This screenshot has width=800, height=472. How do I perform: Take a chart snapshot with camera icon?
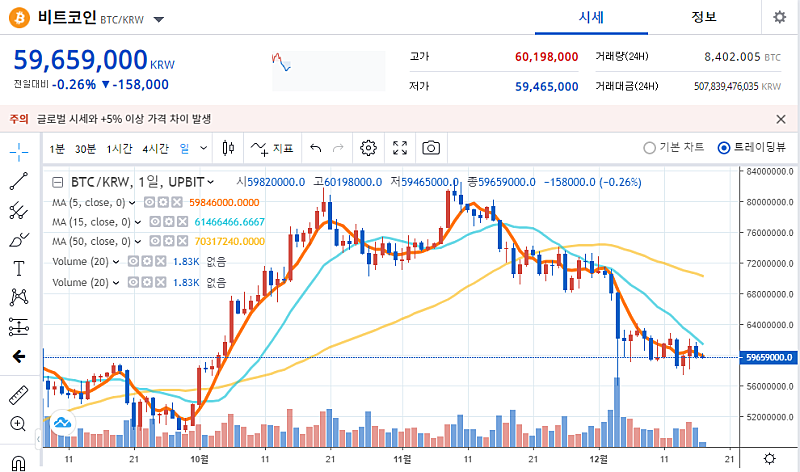[431, 148]
